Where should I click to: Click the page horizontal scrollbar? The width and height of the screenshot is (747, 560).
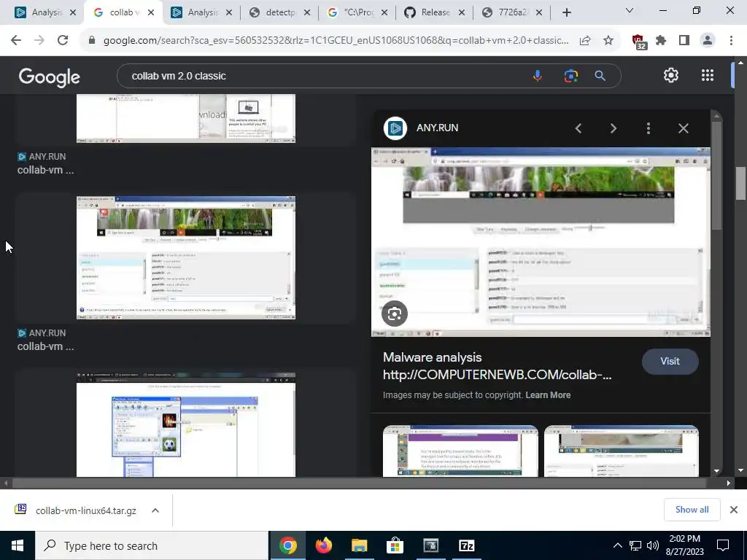click(x=358, y=483)
